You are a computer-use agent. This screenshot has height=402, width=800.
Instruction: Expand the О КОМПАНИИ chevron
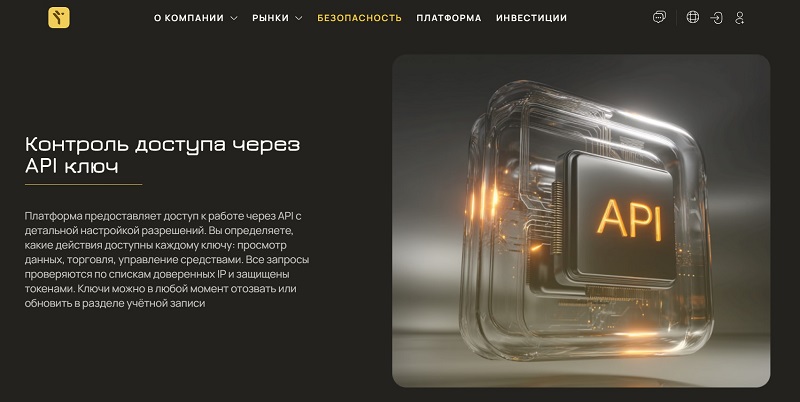pyautogui.click(x=234, y=18)
